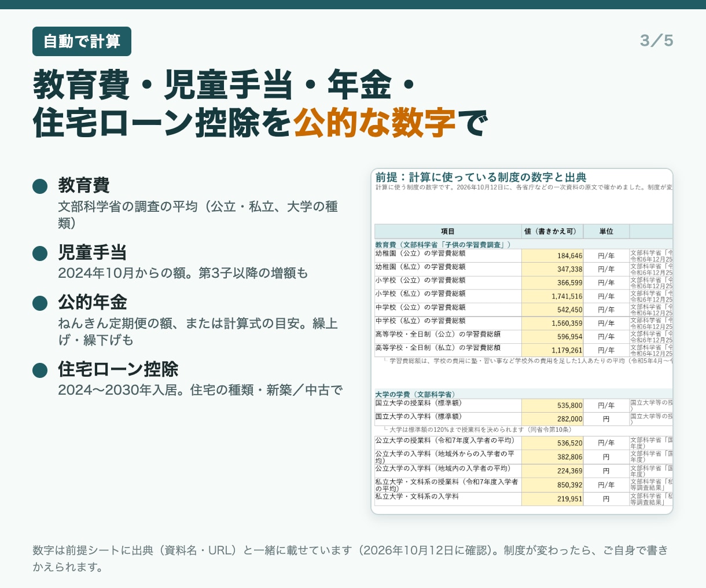The image size is (706, 588).
Task: Click row 幼稚園(公立)の学習費総額
Action: click(524, 256)
